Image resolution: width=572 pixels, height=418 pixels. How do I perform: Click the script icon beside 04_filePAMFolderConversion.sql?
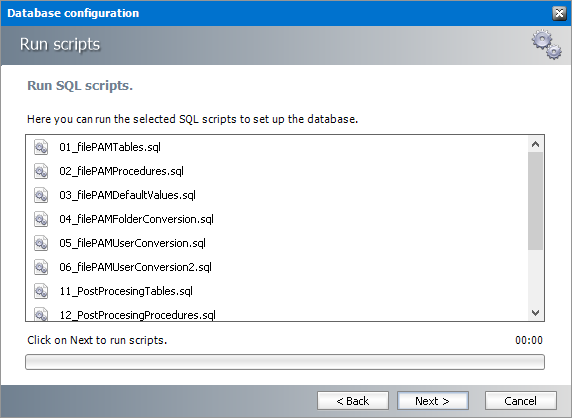[41, 220]
